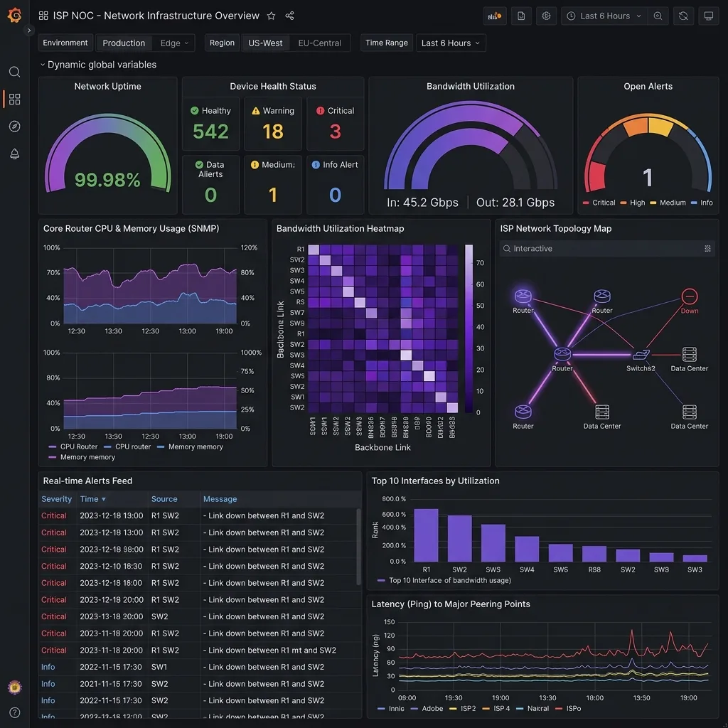
Task: Click the export document toolbar icon
Action: point(521,16)
